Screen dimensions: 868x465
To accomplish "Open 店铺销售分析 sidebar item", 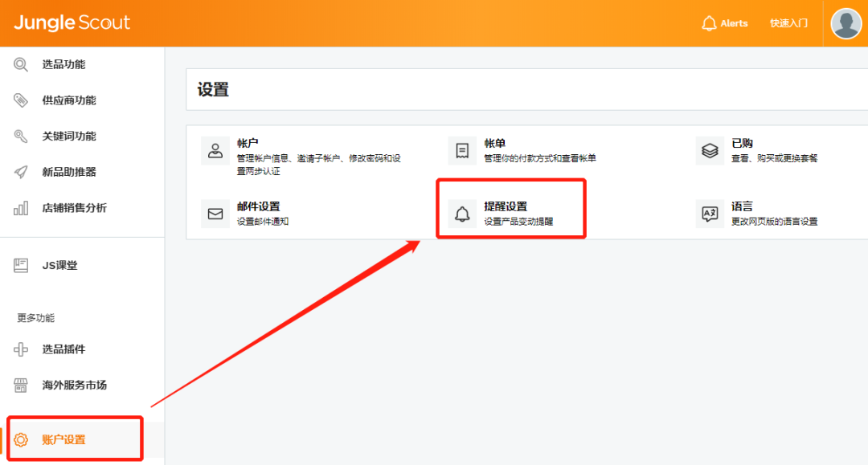I will click(x=74, y=208).
